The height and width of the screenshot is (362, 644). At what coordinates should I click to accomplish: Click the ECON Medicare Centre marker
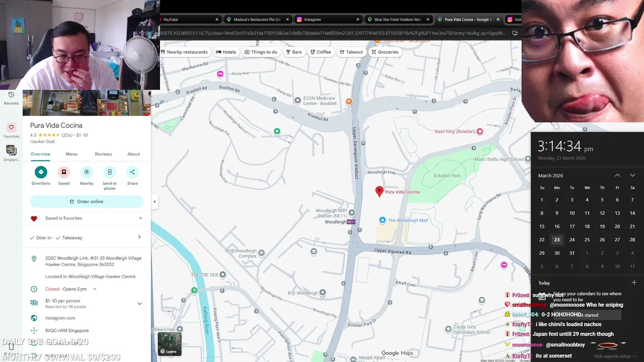298,101
